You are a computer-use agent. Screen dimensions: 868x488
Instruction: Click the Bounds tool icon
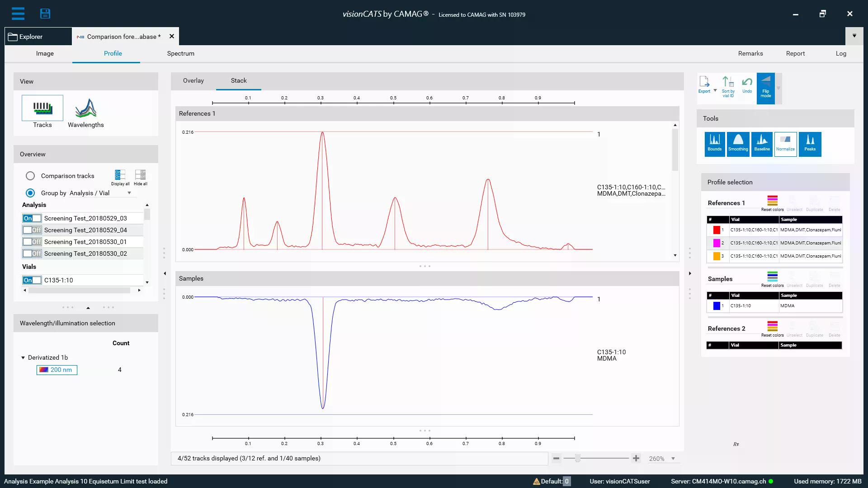click(714, 144)
